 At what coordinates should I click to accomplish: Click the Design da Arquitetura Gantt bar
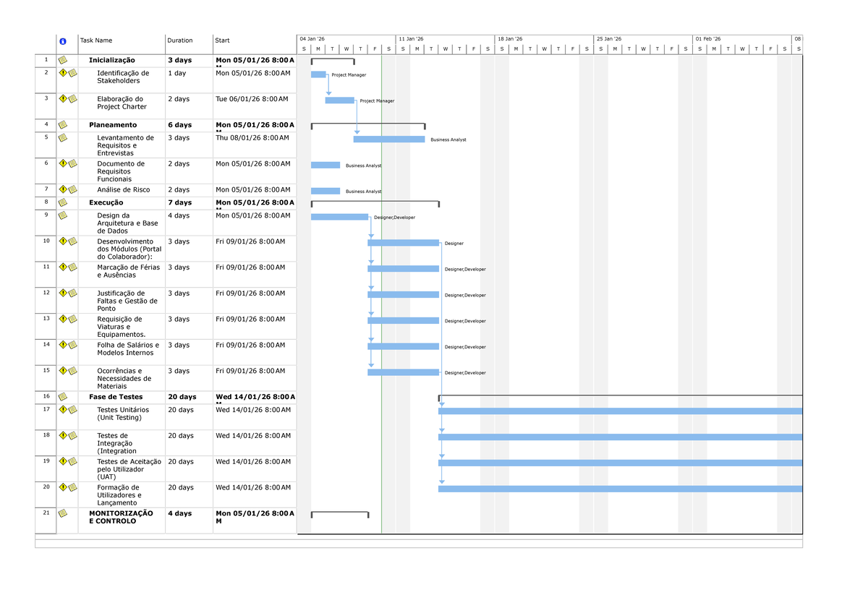tap(339, 217)
